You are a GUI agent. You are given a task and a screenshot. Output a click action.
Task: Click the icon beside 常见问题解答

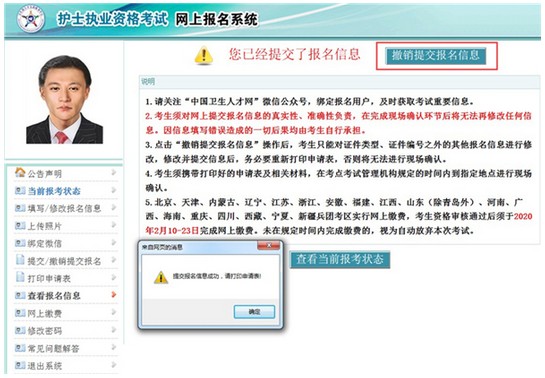(20, 348)
